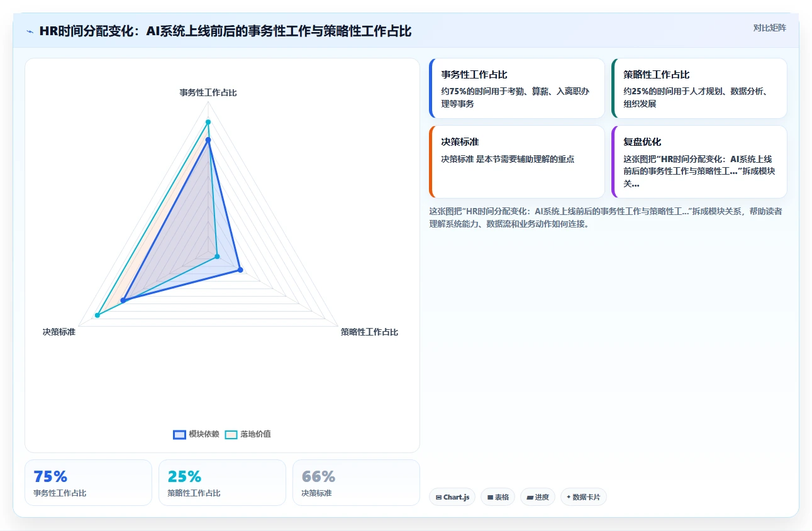Viewport: 812px width, 531px height.
Task: Click the 66% stat card
Action: tap(356, 483)
